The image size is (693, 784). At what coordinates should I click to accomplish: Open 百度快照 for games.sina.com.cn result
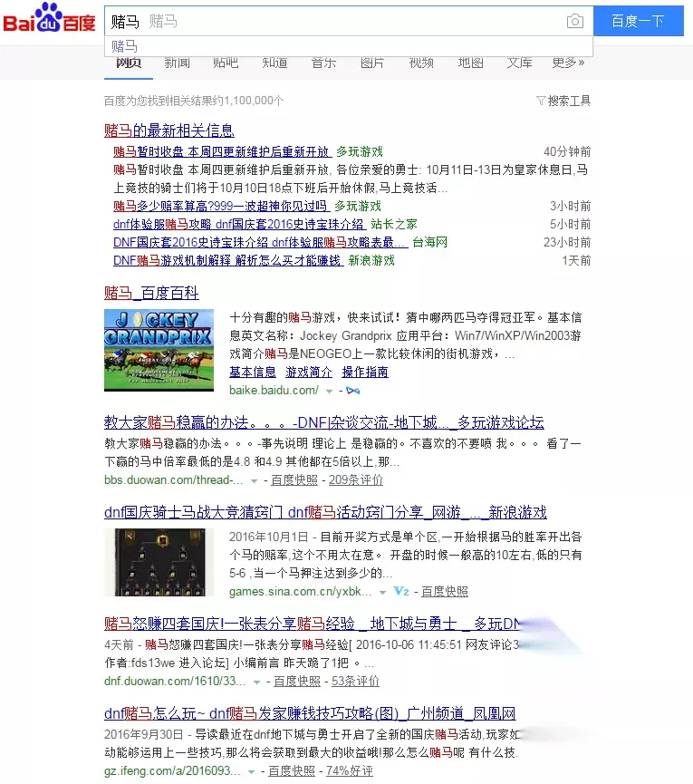445,592
